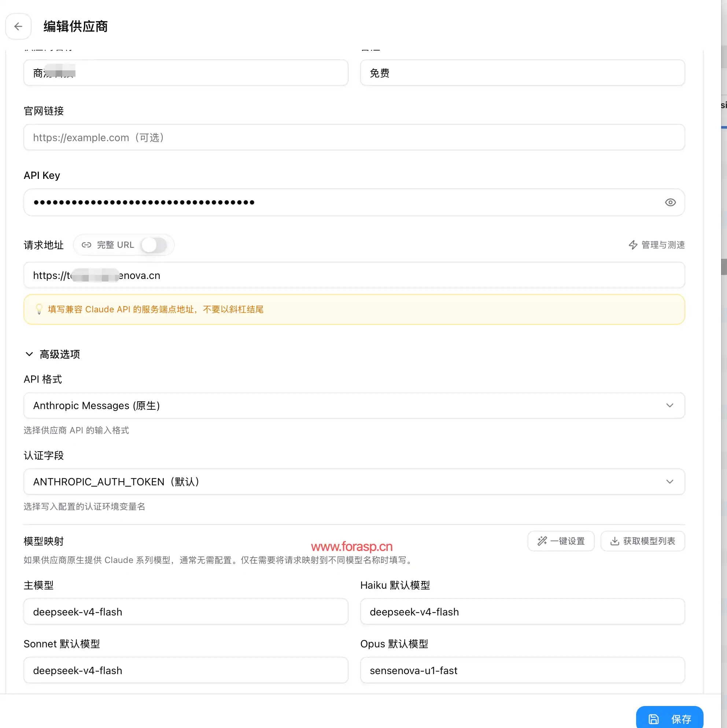Open the API 格式 dropdown
727x728 pixels.
354,405
